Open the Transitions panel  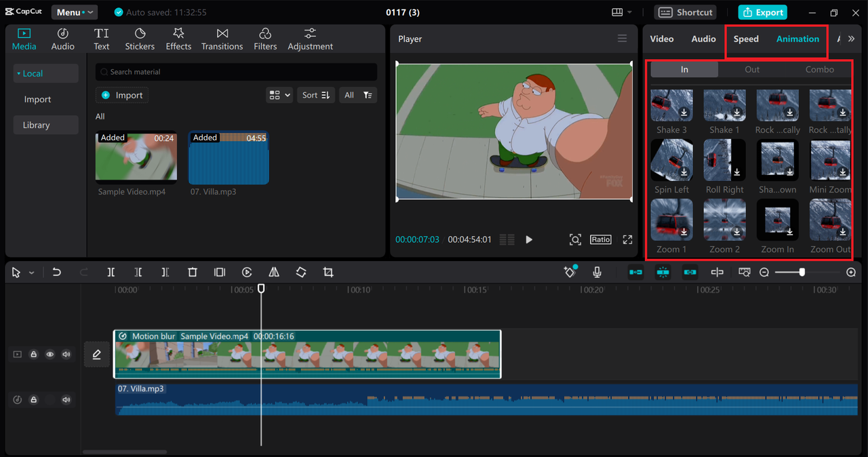222,39
